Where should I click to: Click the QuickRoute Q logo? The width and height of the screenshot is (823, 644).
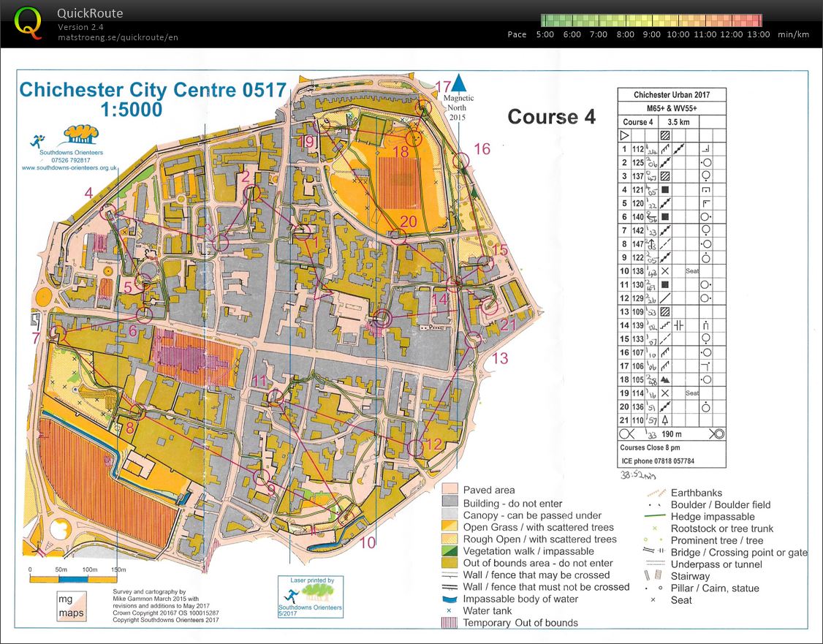coord(28,23)
